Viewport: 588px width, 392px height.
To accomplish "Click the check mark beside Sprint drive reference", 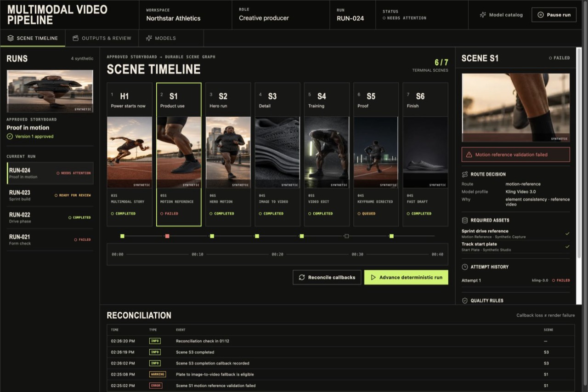I will 567,233.
